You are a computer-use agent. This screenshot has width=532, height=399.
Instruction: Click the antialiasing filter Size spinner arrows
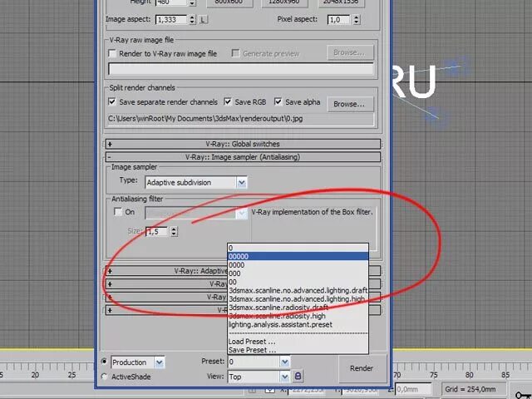coord(174,231)
